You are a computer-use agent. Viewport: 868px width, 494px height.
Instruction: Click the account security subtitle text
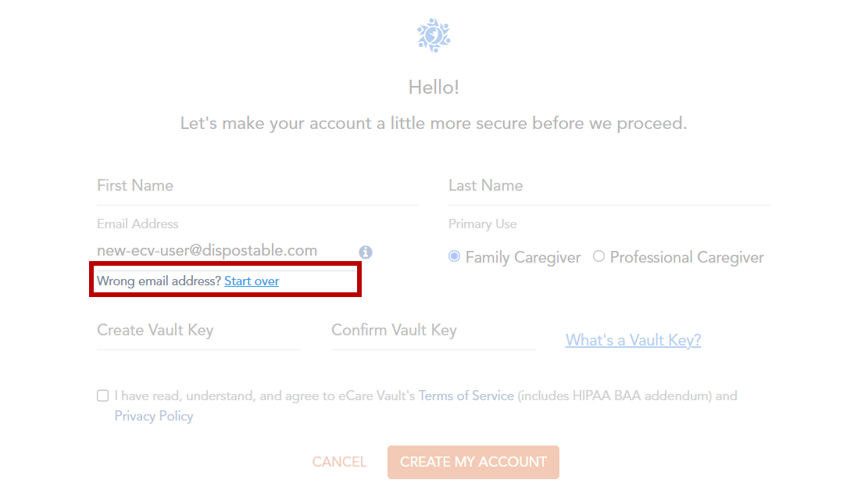point(434,123)
